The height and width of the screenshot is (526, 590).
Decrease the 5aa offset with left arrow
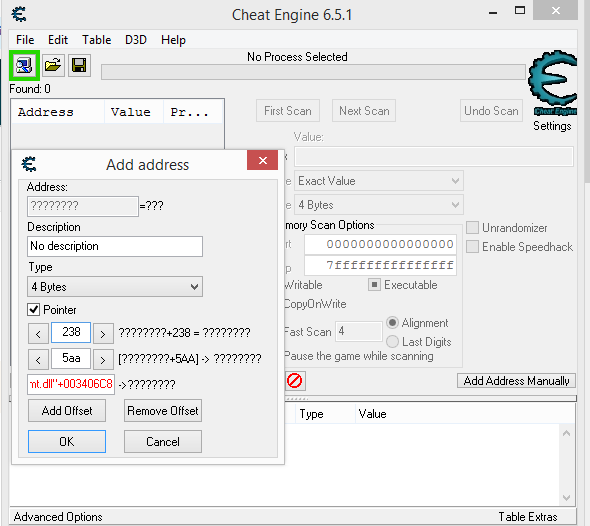pyautogui.click(x=38, y=360)
